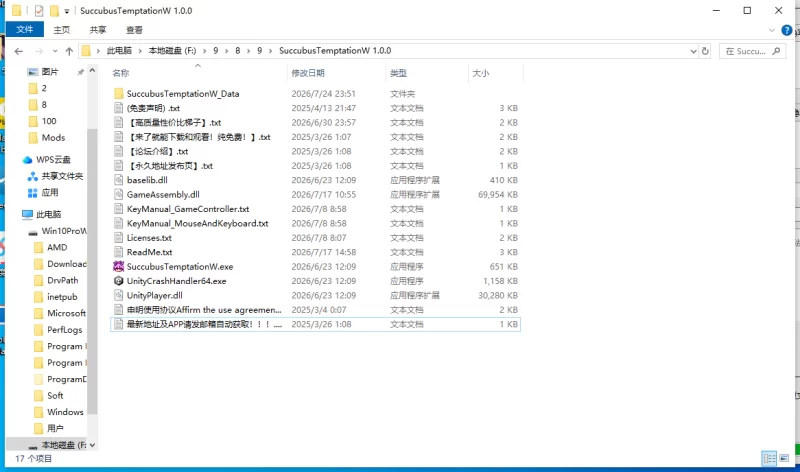800x472 pixels.
Task: Expand the chevron before SuccubusTemptationW 1.0.0 breadcrumb
Action: (x=270, y=51)
